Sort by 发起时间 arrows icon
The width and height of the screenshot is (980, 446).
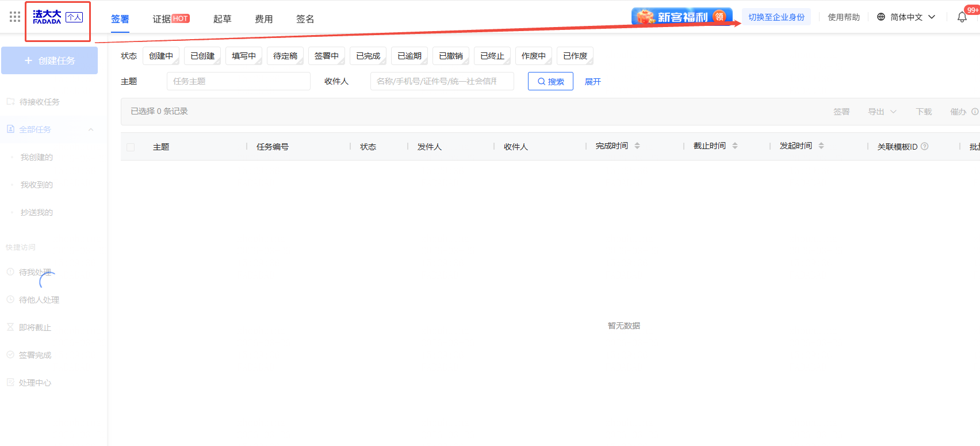[x=821, y=146]
